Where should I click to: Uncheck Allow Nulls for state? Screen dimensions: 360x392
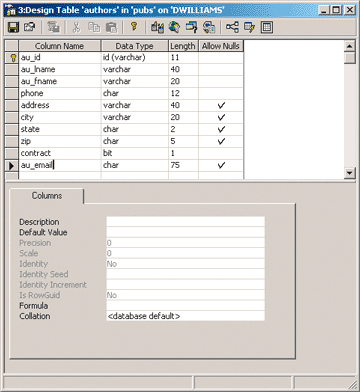click(x=221, y=130)
